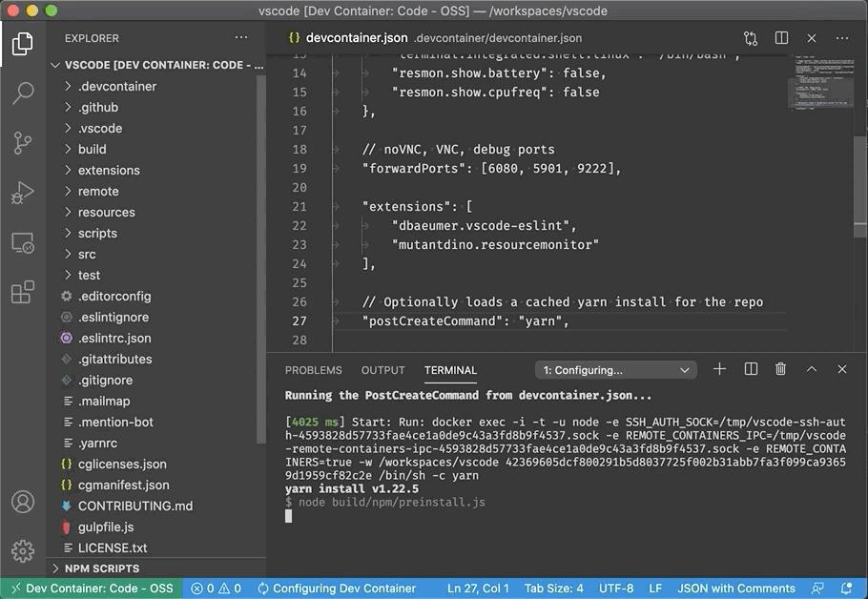Maximize terminal panel with the up chevron
This screenshot has width=868, height=599.
point(811,369)
